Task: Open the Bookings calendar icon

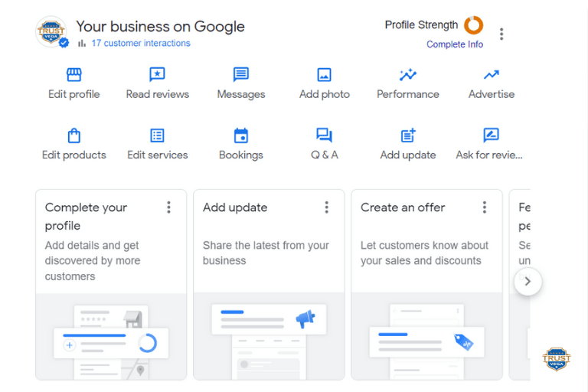Action: [x=240, y=136]
